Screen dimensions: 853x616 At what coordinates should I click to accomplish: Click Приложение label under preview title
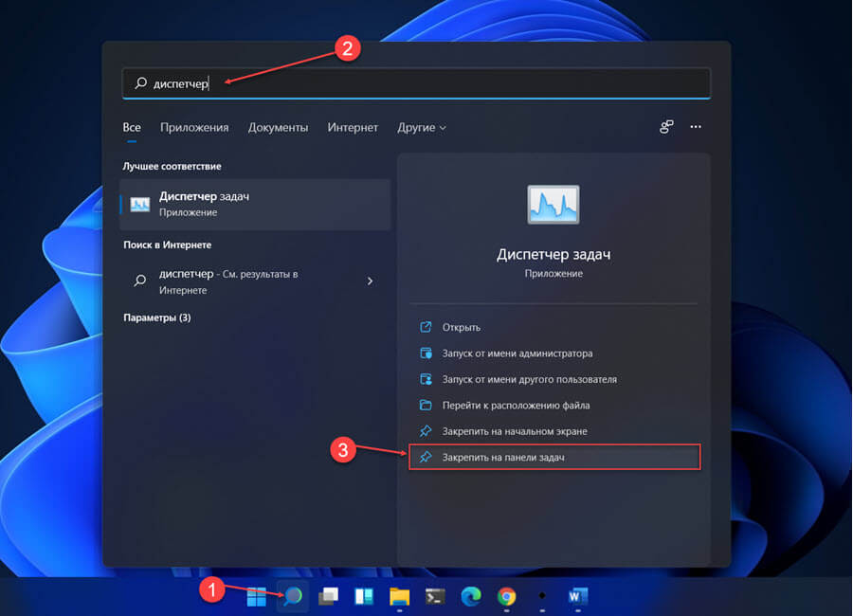pos(554,273)
